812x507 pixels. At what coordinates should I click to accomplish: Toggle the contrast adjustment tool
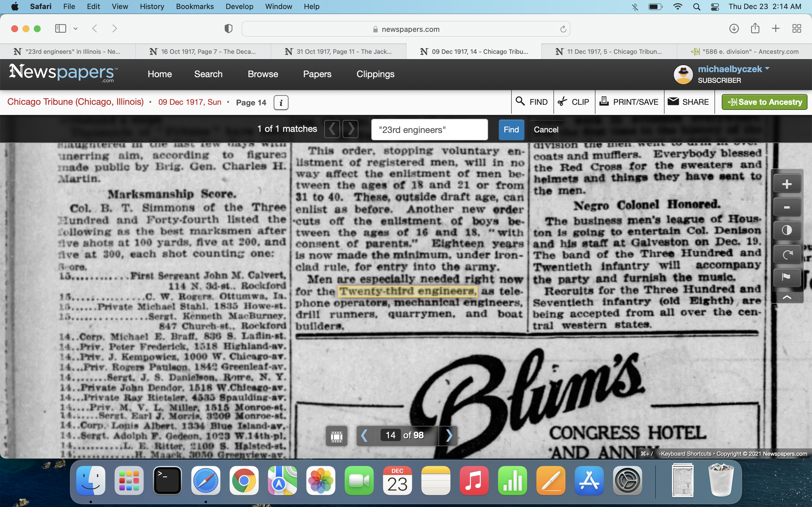[787, 230]
